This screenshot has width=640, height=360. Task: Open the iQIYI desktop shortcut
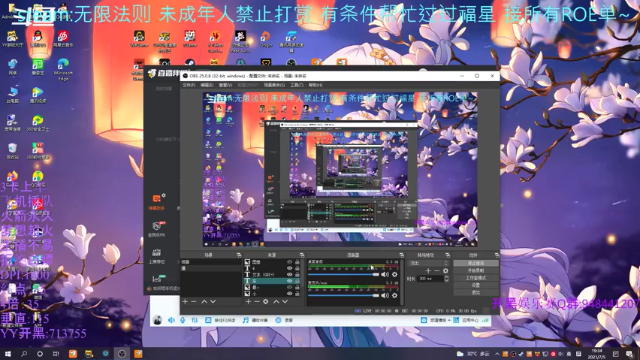(x=38, y=67)
